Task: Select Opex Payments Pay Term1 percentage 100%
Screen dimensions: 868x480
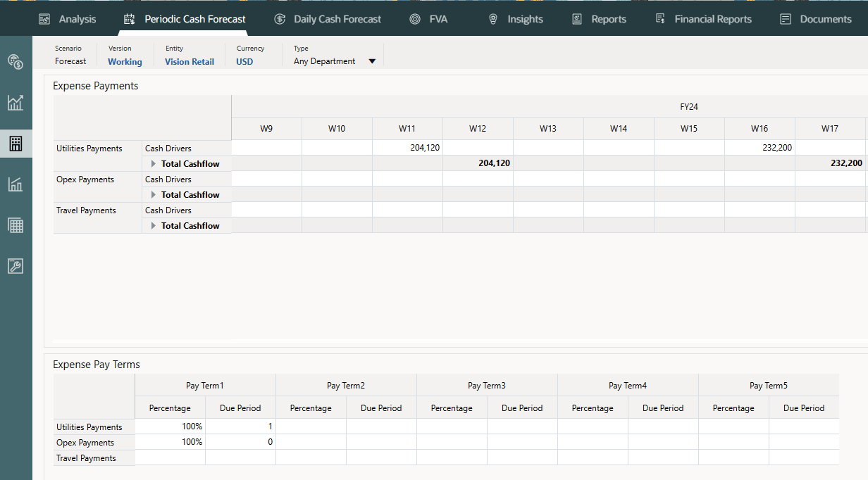Action: tap(170, 442)
